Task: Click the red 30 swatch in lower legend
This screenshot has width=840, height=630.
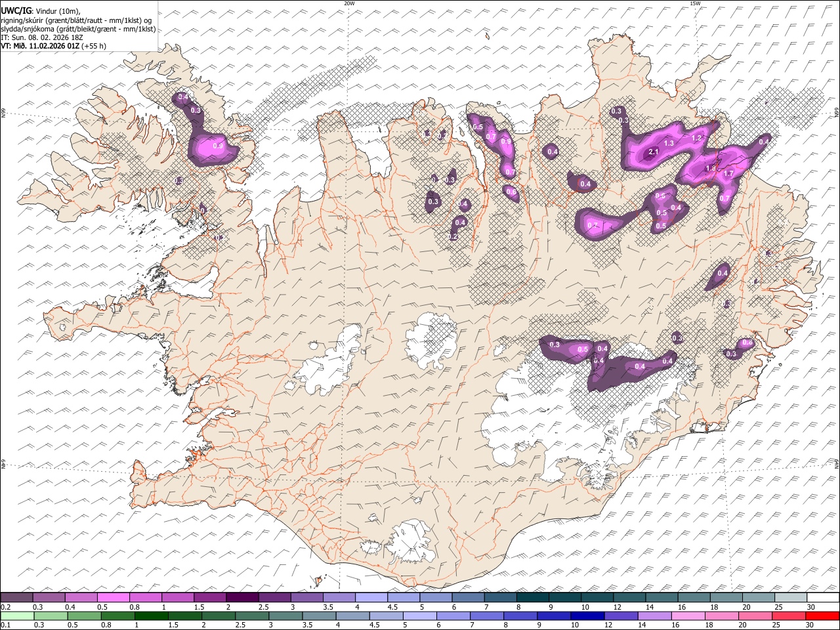Action: tap(823, 616)
